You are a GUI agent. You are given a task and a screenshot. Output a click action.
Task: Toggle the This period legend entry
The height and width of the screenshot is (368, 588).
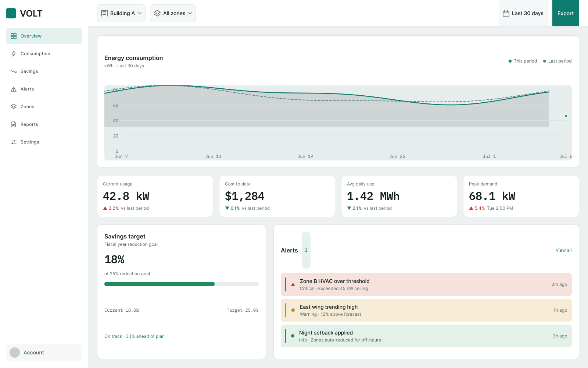click(523, 61)
